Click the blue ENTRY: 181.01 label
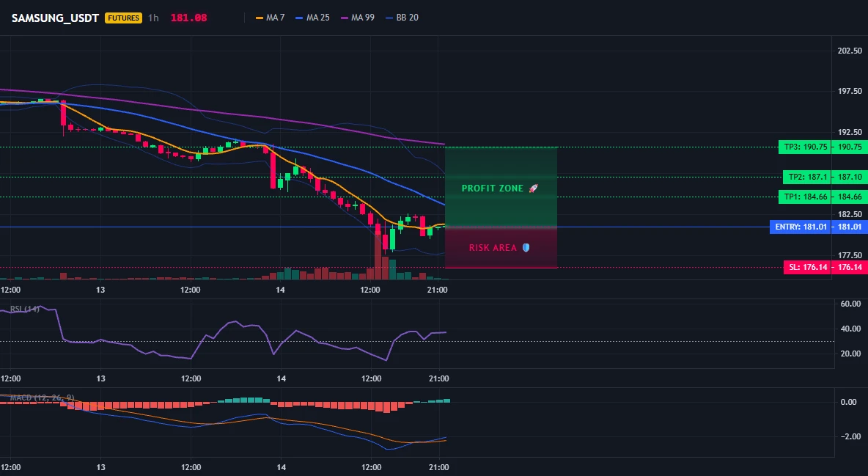The height and width of the screenshot is (476, 868). pos(801,227)
